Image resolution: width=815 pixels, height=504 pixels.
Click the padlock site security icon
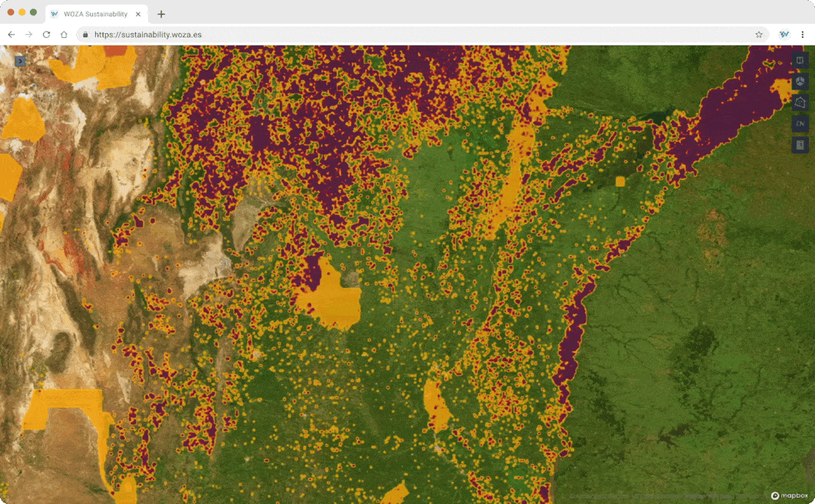click(86, 35)
